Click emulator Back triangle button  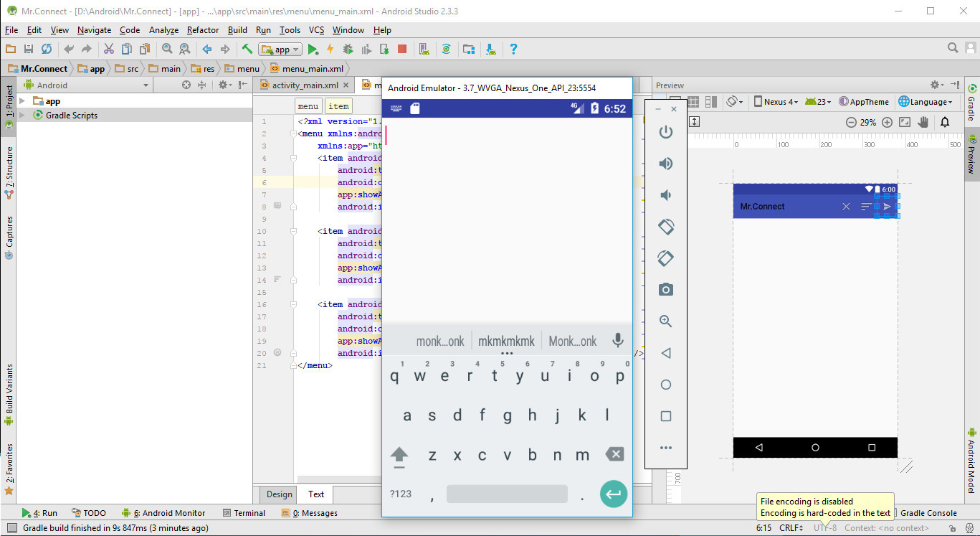666,353
